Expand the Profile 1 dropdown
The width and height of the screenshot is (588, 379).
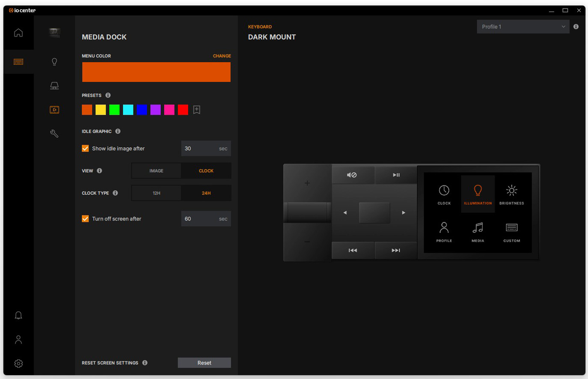tap(523, 27)
